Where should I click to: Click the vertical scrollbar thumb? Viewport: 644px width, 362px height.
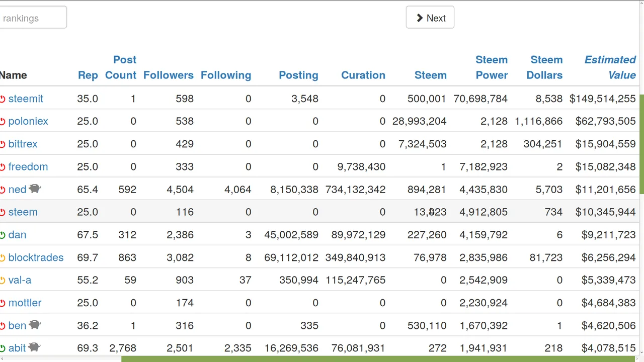coord(641,144)
